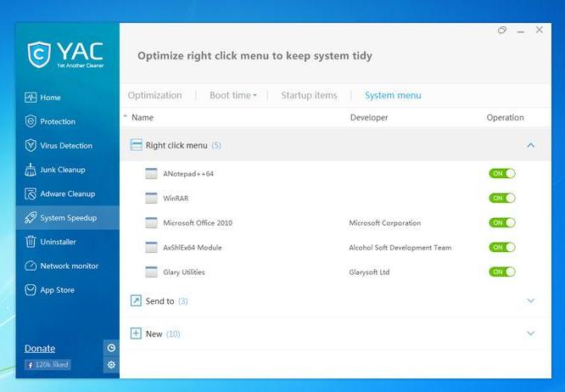The image size is (565, 392).
Task: Click the Right click menu group icon
Action: pos(136,145)
